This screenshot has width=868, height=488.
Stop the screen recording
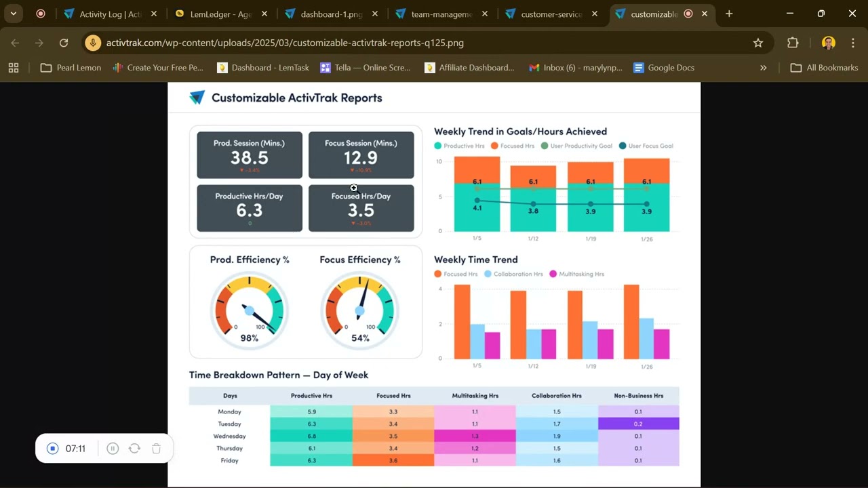coord(53,449)
